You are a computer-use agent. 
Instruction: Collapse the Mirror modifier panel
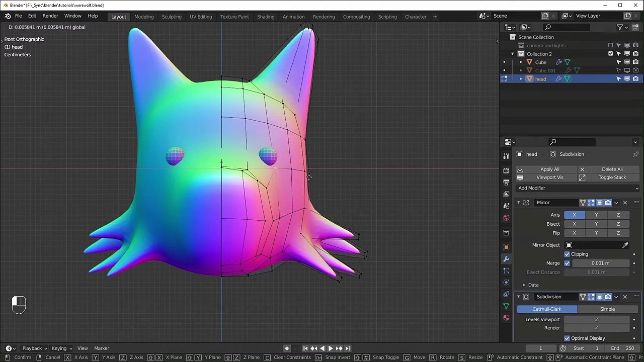coord(518,203)
